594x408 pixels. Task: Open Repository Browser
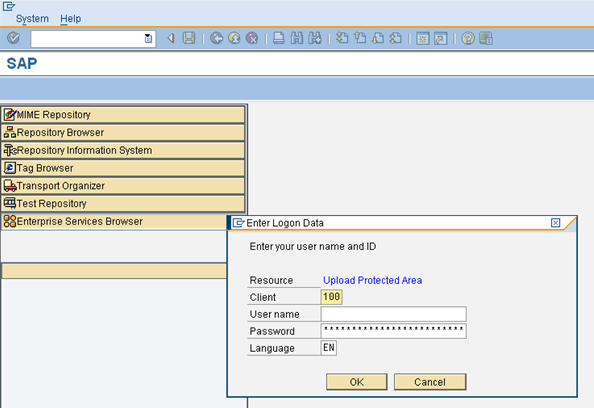click(123, 132)
